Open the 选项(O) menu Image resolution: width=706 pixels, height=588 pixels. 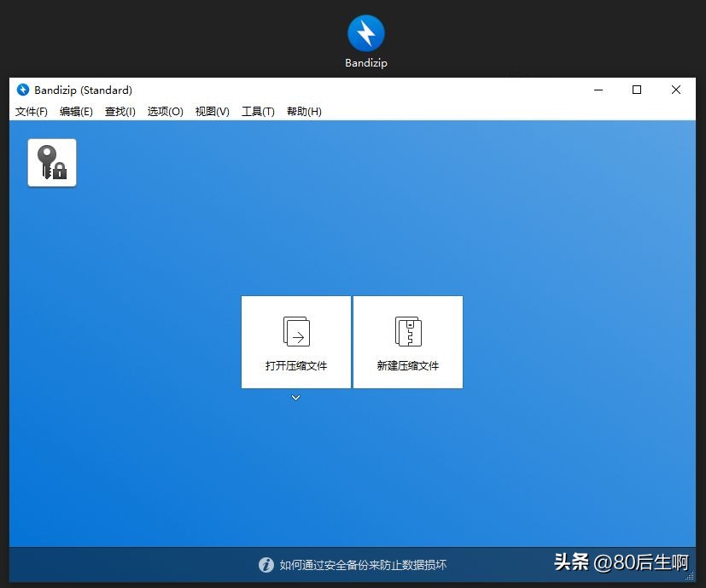(x=164, y=111)
